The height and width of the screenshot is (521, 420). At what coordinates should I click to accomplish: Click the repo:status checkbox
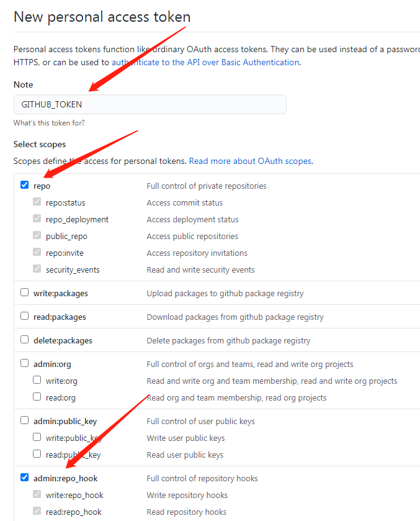[x=37, y=202]
